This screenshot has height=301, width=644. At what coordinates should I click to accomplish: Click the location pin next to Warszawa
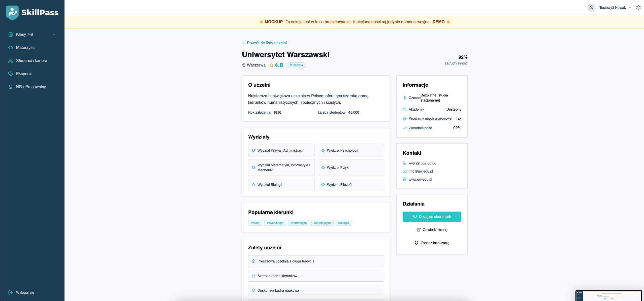(244, 65)
